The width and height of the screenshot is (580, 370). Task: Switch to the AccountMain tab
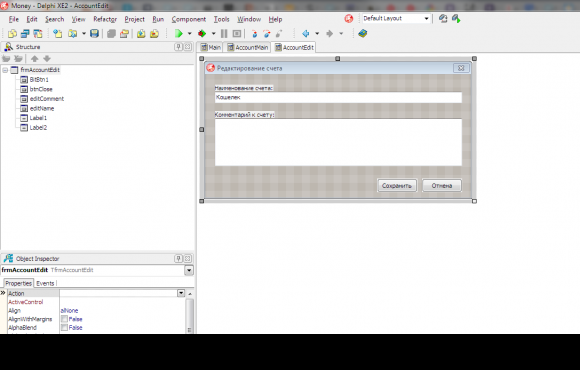point(247,47)
